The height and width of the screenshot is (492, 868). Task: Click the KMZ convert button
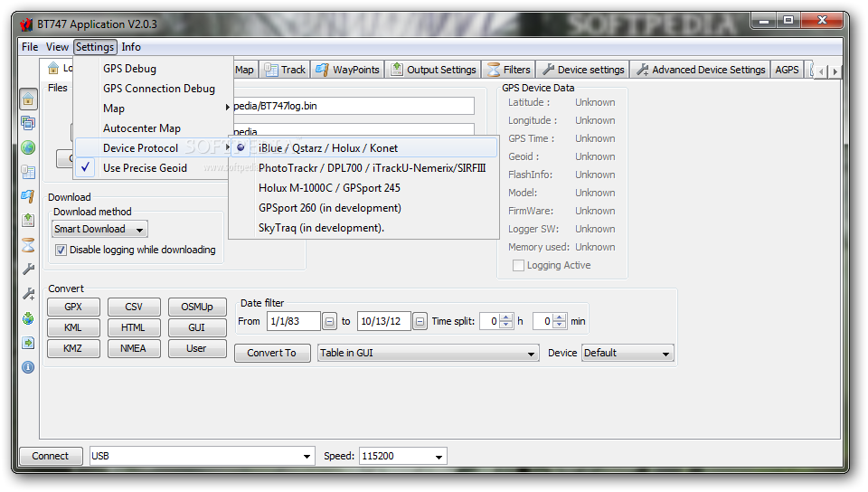click(x=73, y=349)
